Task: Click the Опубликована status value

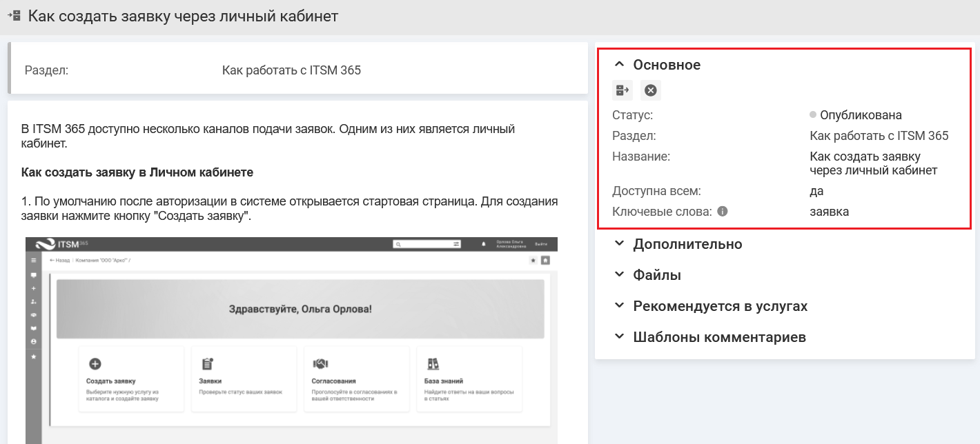Action: (860, 115)
